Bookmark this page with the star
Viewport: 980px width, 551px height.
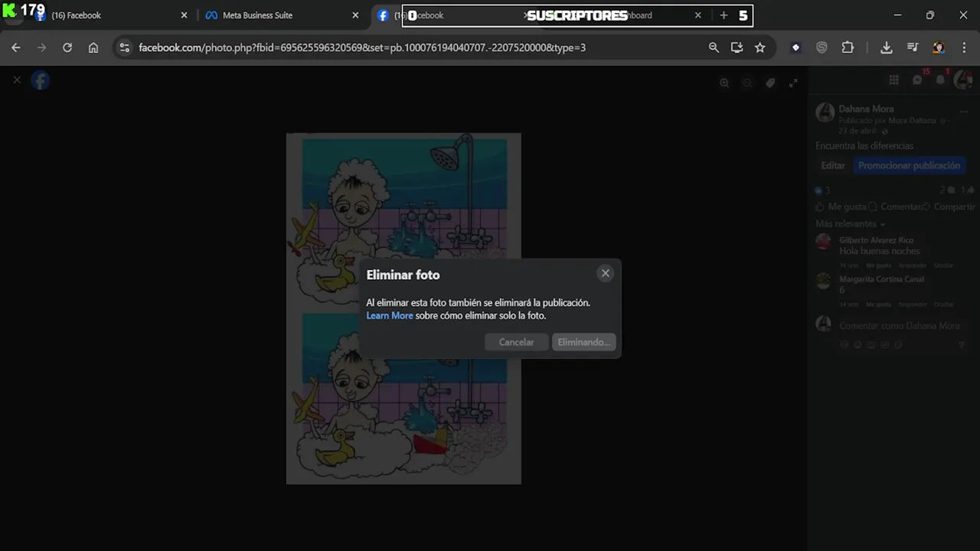[x=760, y=47]
